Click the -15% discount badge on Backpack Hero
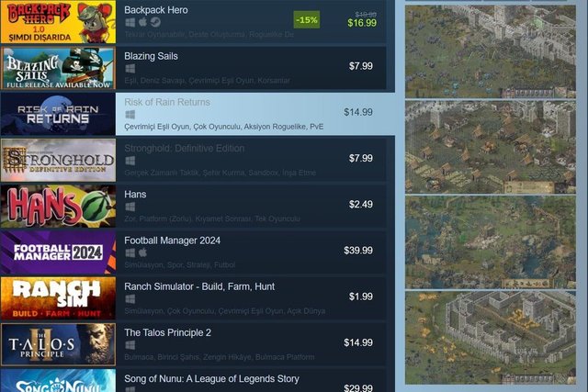 tap(307, 20)
